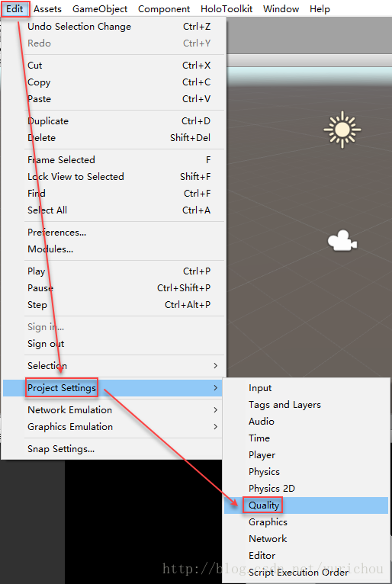392x584 pixels.
Task: Choose Step from the Edit menu
Action: tap(114, 305)
